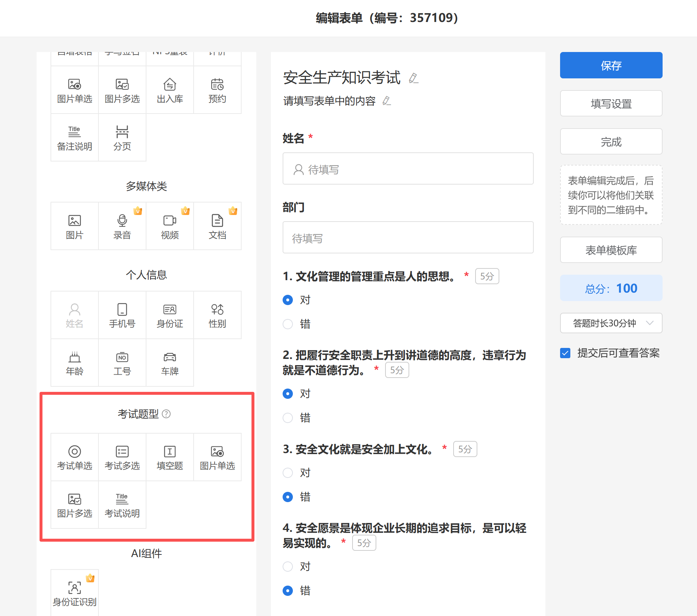Select 对 for question 3
Image resolution: width=697 pixels, height=616 pixels.
click(x=288, y=473)
